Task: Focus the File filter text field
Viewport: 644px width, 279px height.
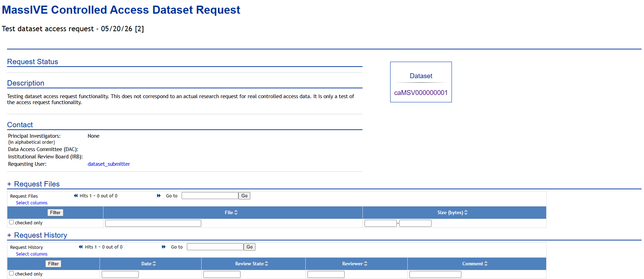Action: pos(153,223)
